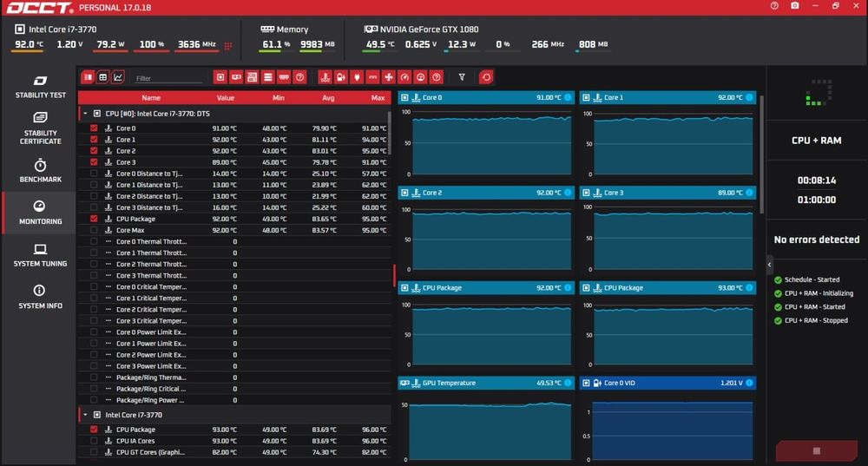Collapse right test panel with arrow
The image size is (868, 466).
point(769,265)
